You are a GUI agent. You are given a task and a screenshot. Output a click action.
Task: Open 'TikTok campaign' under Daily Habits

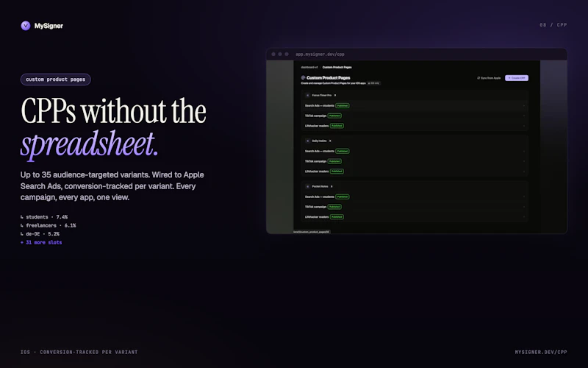[415, 161]
